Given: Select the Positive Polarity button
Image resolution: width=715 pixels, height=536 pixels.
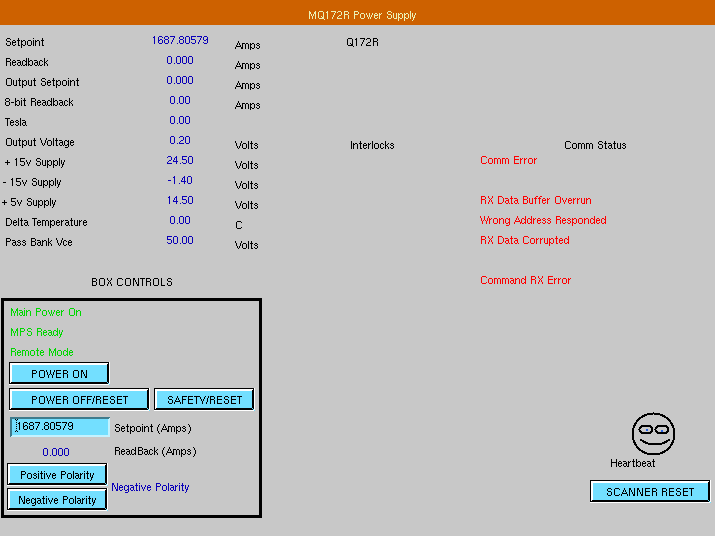Looking at the screenshot, I should [57, 474].
